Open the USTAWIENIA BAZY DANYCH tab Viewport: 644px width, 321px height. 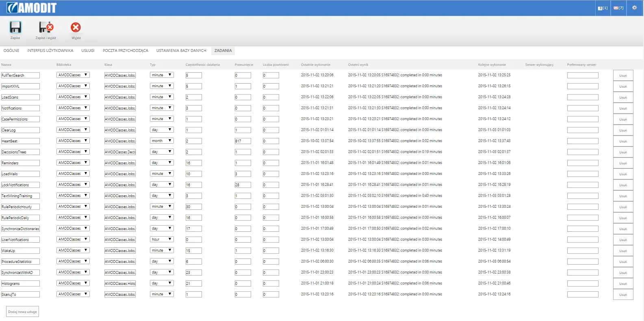click(x=181, y=51)
